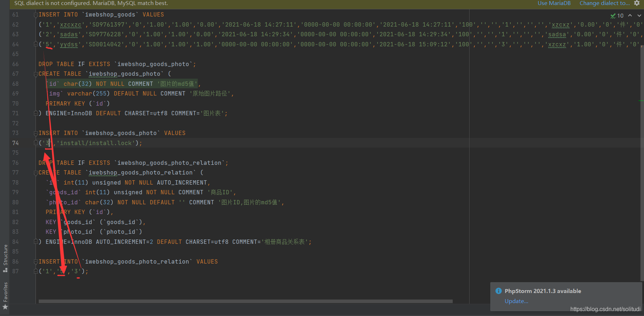Click the Use MariaDB link
Viewport: 644px width, 316px height.
pyautogui.click(x=554, y=3)
